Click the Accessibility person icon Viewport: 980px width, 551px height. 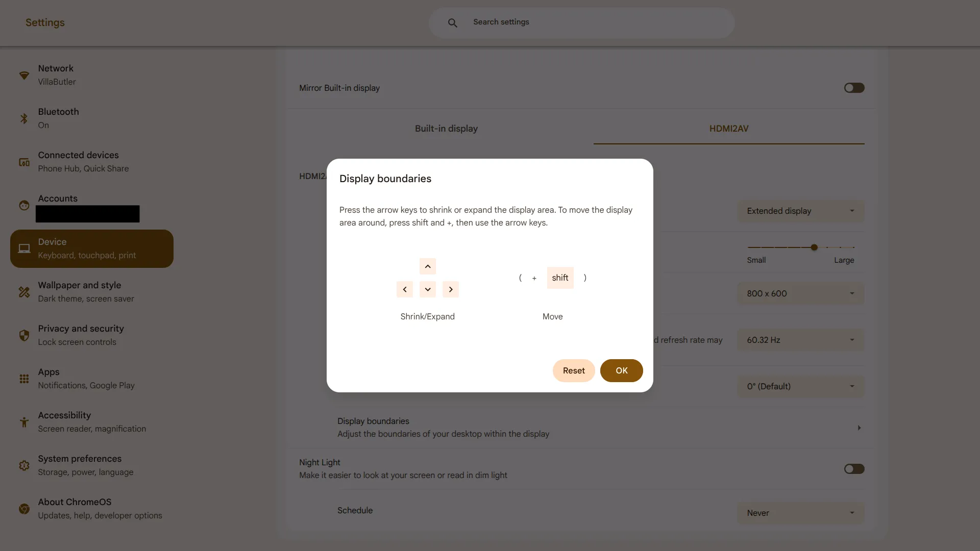pos(24,422)
